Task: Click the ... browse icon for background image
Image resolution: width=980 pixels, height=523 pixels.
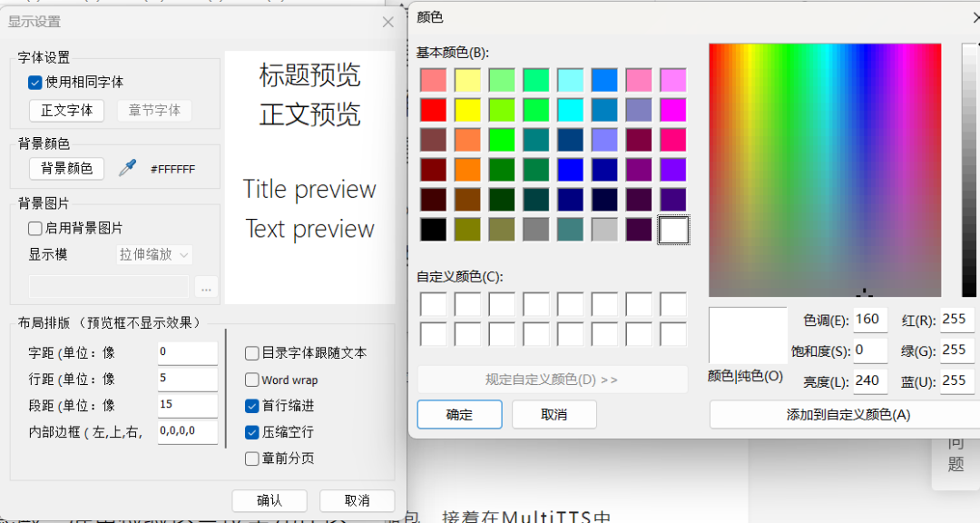Action: click(x=206, y=287)
